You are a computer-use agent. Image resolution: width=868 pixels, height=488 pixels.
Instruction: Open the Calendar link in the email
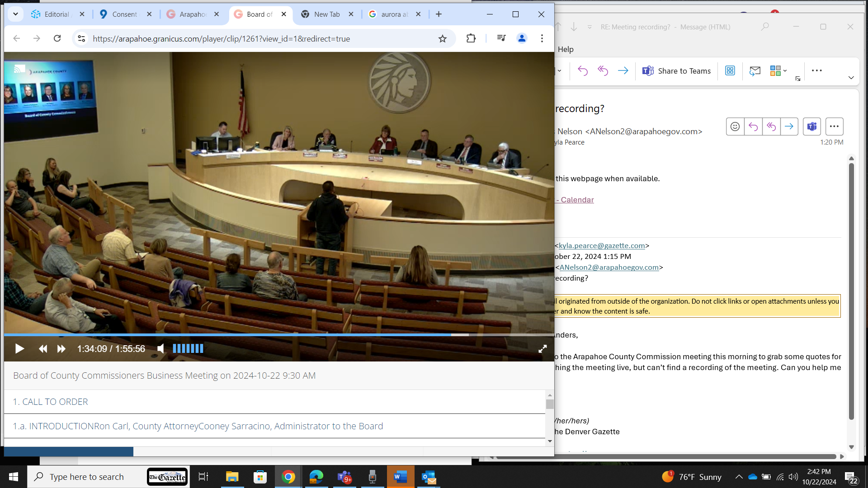575,200
